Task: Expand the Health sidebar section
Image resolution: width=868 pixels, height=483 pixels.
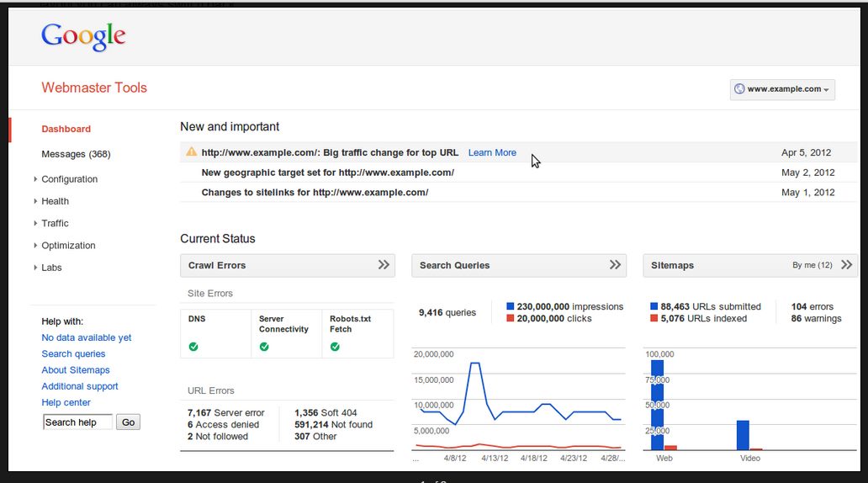Action: point(55,201)
